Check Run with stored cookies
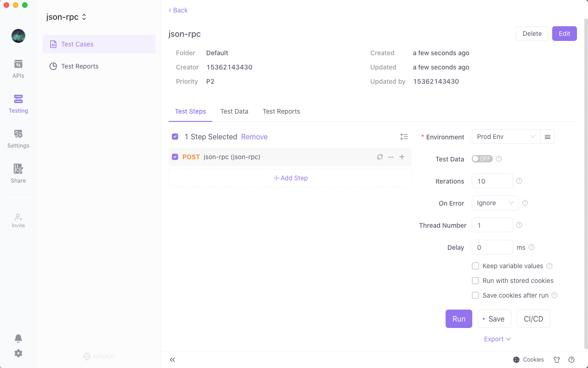Image resolution: width=588 pixels, height=368 pixels. 475,281
